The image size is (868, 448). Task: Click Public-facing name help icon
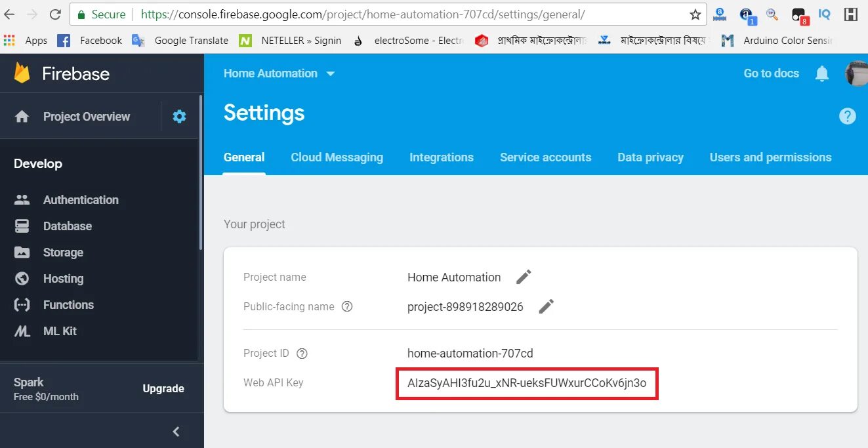tap(348, 306)
